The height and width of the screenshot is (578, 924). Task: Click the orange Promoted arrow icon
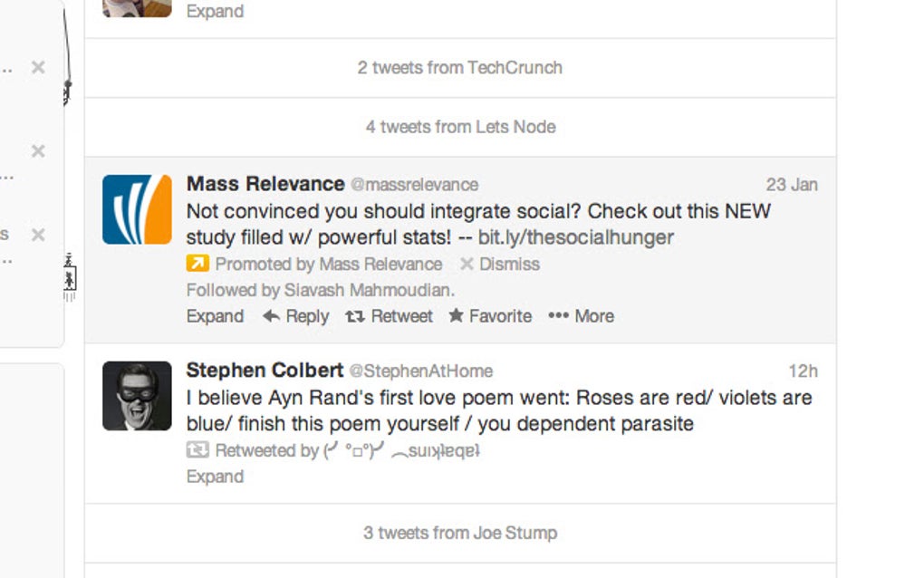197,265
